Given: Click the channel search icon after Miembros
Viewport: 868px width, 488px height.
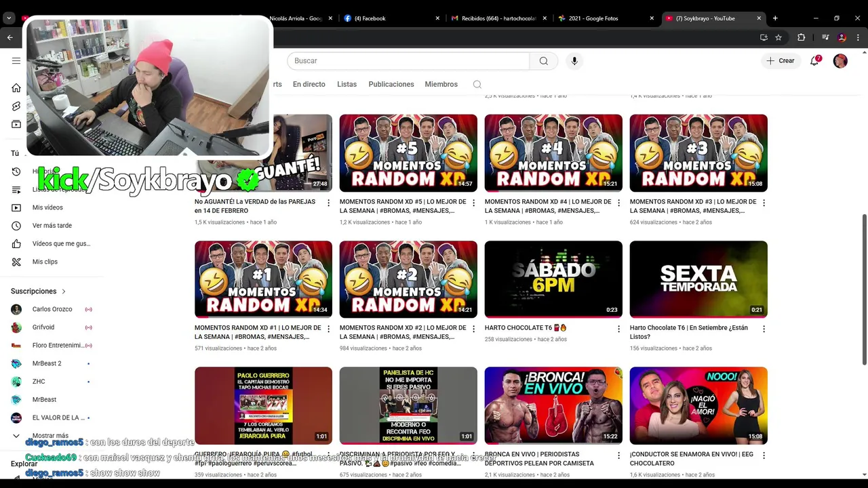Looking at the screenshot, I should tap(477, 84).
